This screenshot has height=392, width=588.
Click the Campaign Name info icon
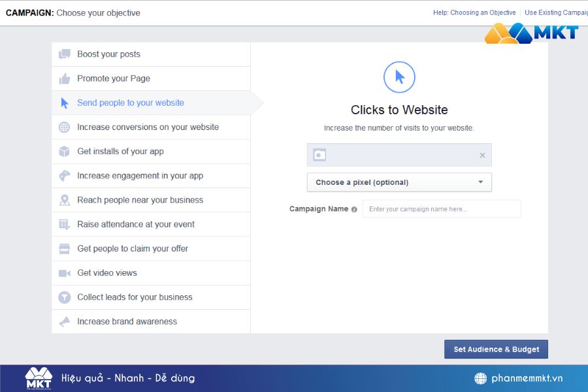pos(354,210)
